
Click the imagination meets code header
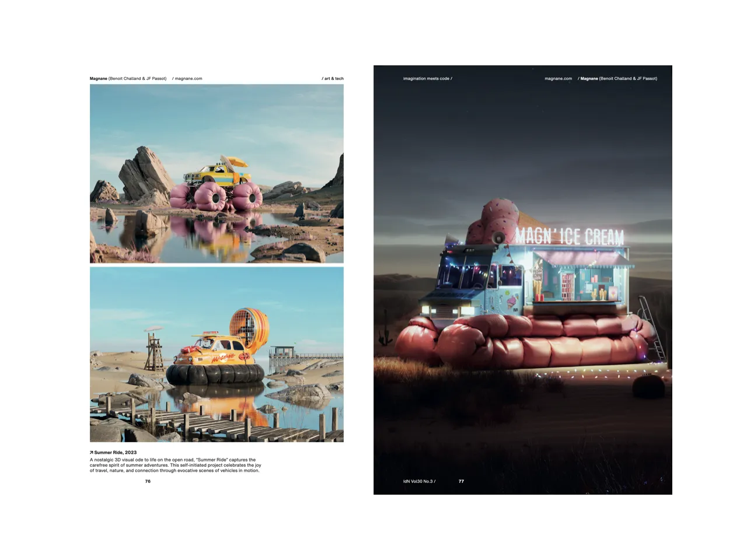(427, 78)
